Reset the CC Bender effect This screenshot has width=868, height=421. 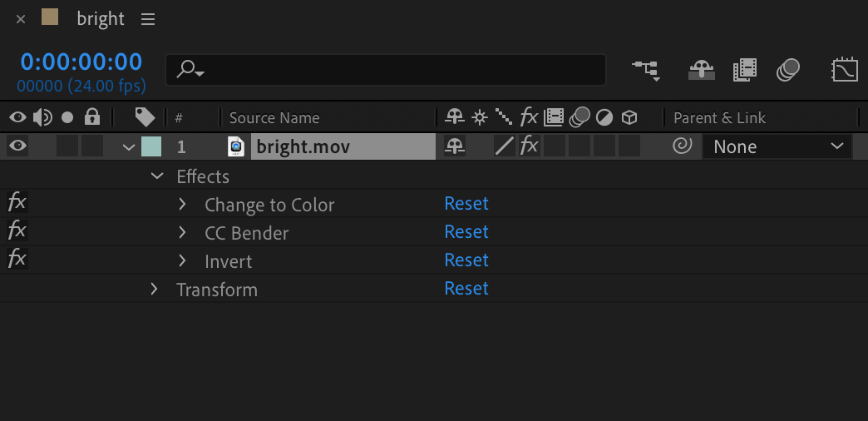(x=466, y=232)
